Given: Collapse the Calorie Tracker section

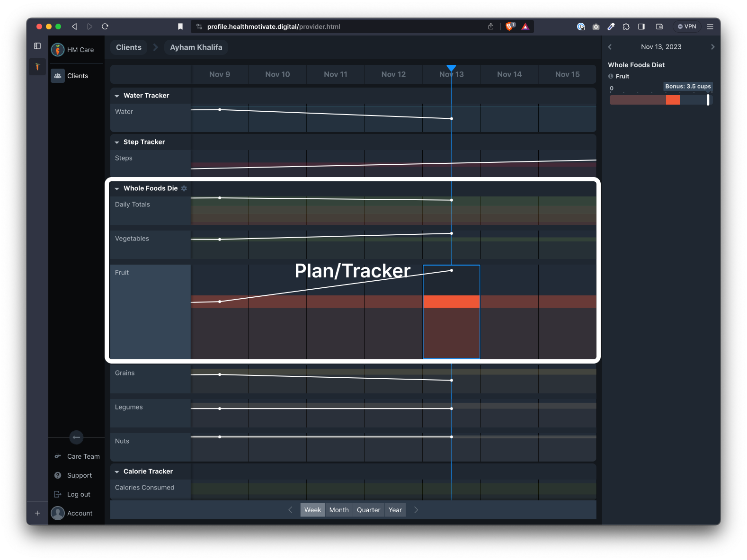Looking at the screenshot, I should tap(117, 471).
